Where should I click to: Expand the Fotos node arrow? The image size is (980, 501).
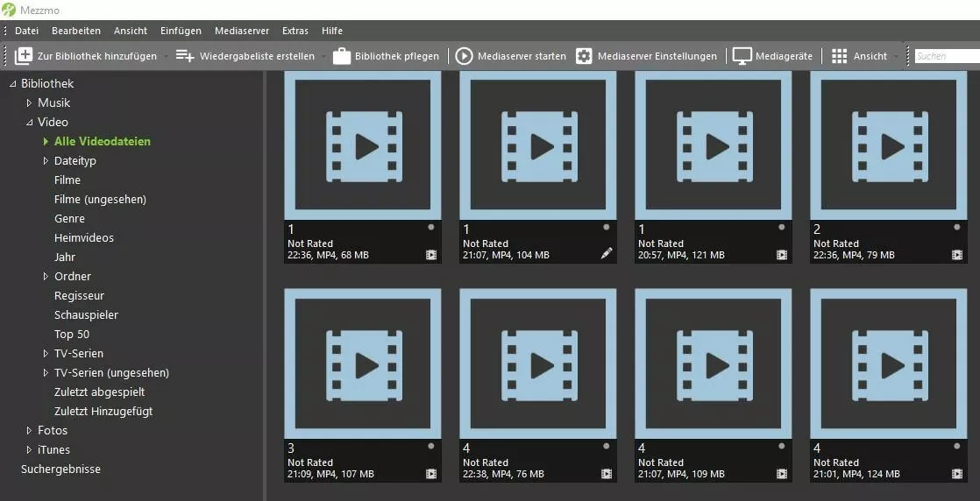(x=29, y=430)
